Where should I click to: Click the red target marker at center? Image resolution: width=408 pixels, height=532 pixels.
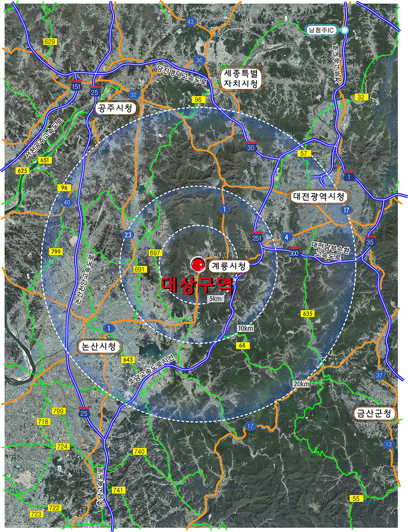(199, 265)
